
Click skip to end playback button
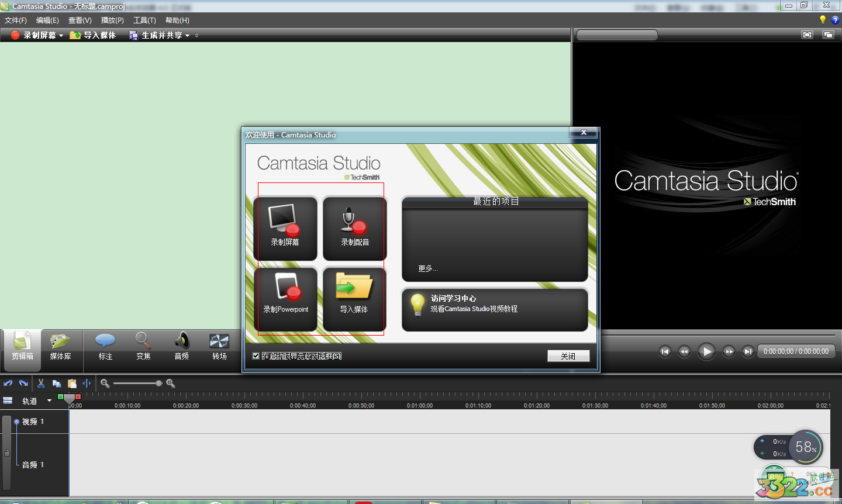click(x=748, y=351)
